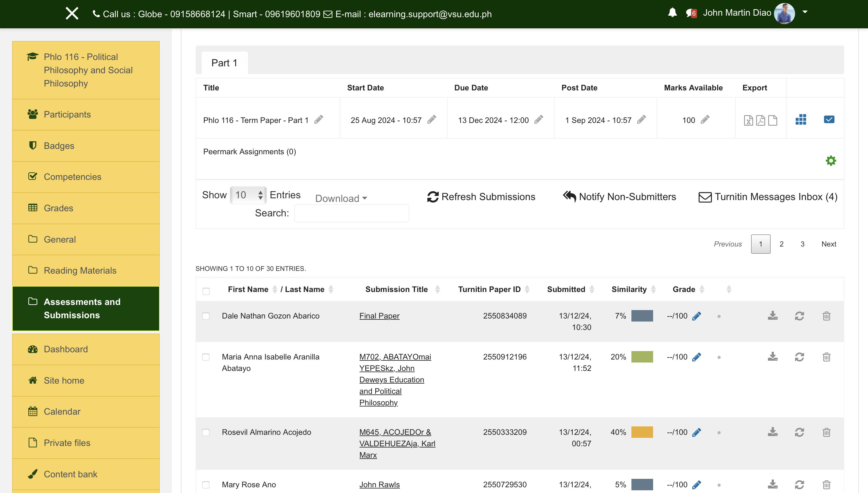Edit grade for Maria Anna Abatayo
The image size is (868, 493).
pyautogui.click(x=697, y=357)
